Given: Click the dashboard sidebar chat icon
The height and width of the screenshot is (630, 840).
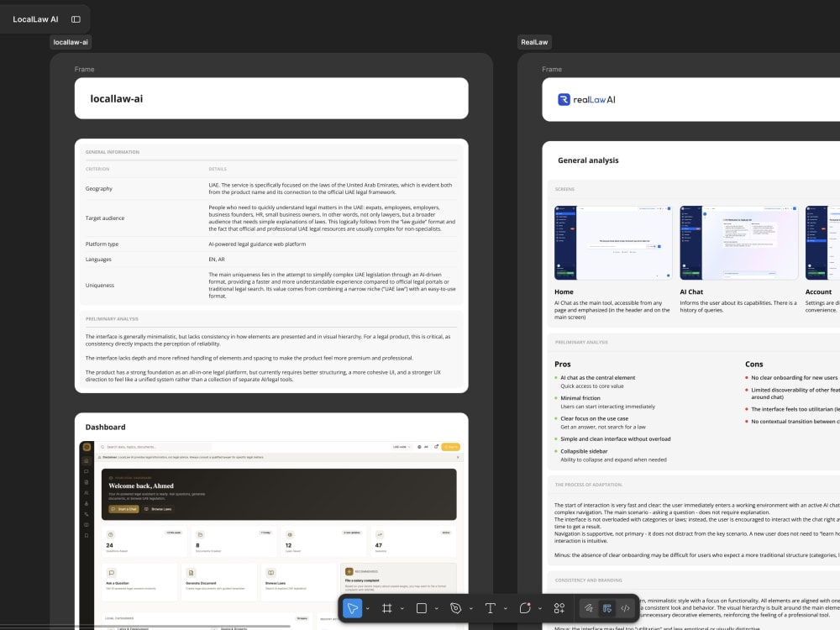Looking at the screenshot, I should click(x=87, y=471).
